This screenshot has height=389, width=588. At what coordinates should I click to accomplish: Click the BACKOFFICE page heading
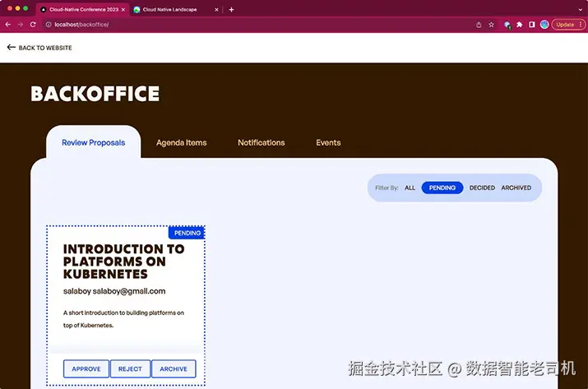(95, 94)
